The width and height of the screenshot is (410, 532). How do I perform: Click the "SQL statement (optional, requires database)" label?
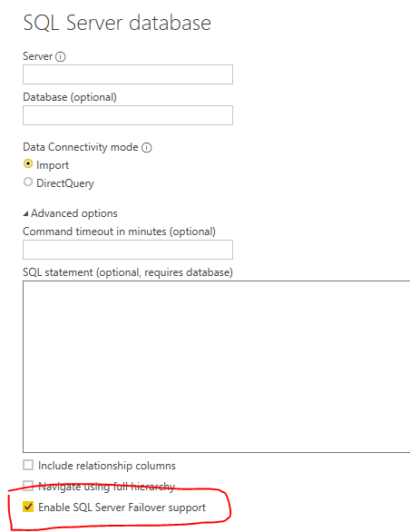(128, 272)
